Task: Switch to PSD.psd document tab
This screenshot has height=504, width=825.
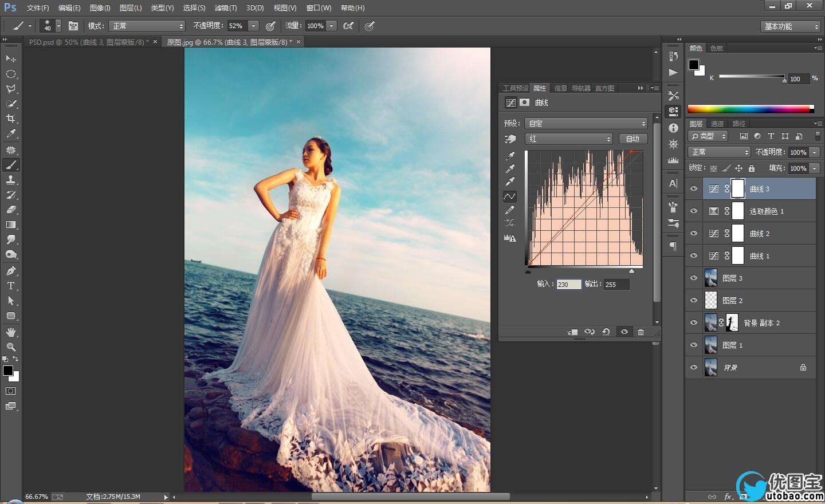Action: (88, 42)
